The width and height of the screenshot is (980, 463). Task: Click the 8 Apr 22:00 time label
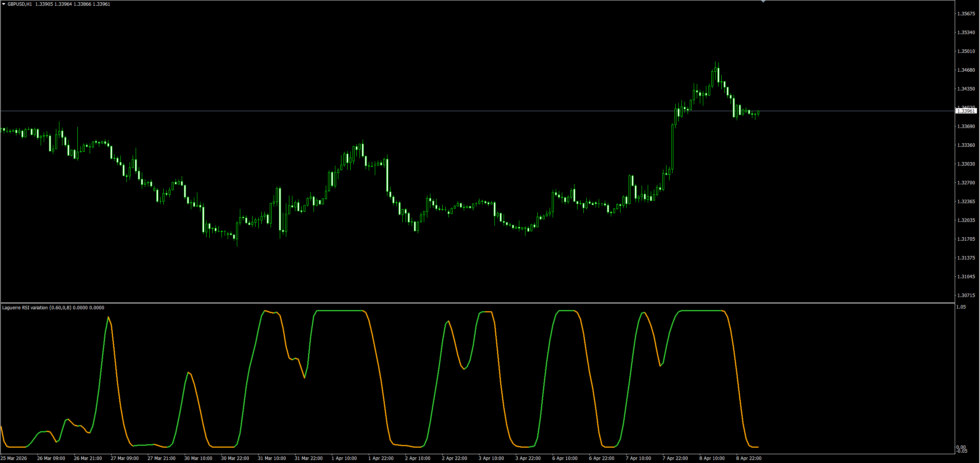click(749, 458)
